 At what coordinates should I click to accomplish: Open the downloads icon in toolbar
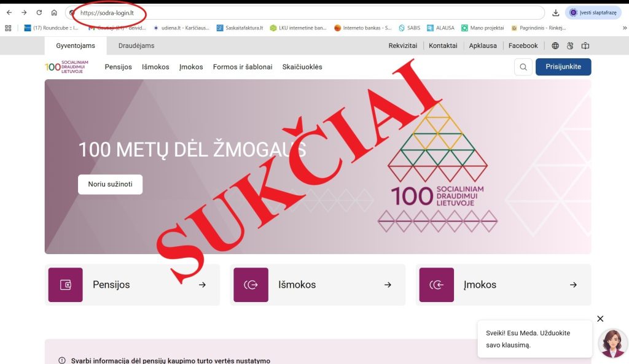[x=555, y=13]
